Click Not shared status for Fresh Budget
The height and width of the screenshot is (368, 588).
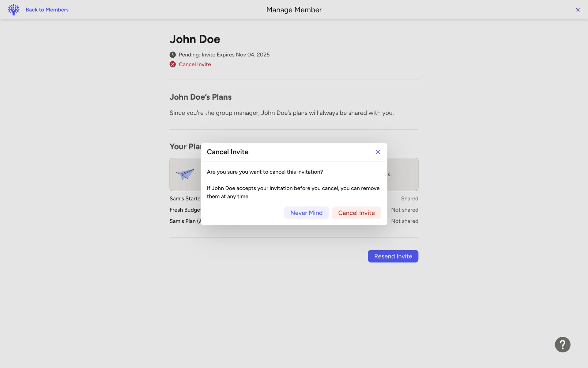pos(405,210)
